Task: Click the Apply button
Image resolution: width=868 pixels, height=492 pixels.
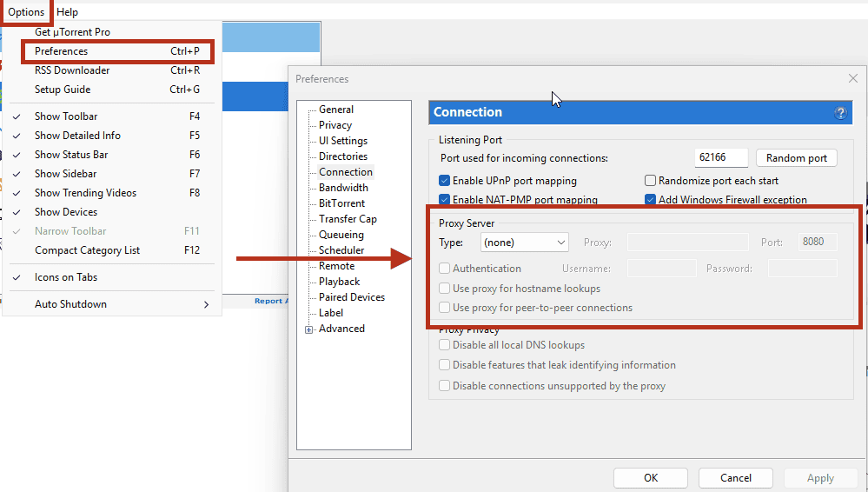Action: [820, 477]
